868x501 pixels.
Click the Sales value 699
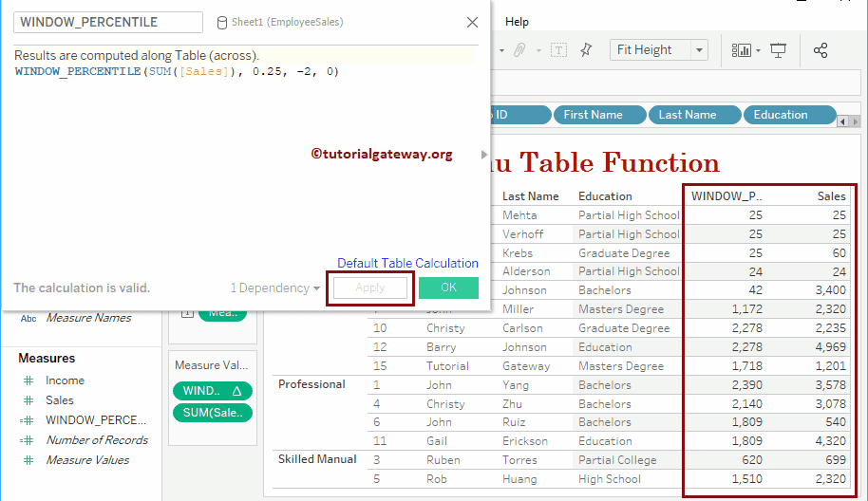836,460
